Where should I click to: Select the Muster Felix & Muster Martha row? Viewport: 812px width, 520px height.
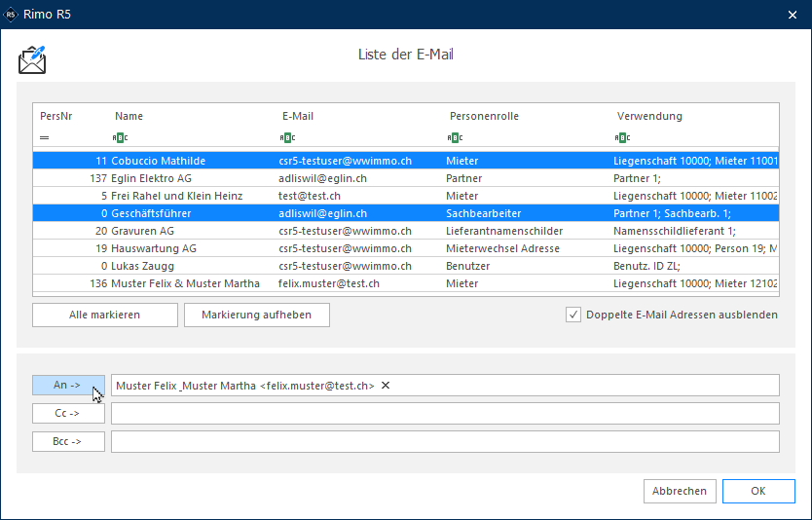tap(406, 283)
